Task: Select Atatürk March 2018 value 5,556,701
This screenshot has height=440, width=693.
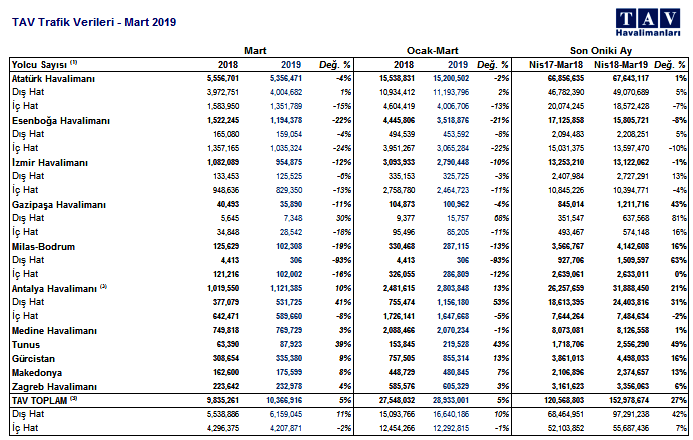Action: pyautogui.click(x=223, y=78)
